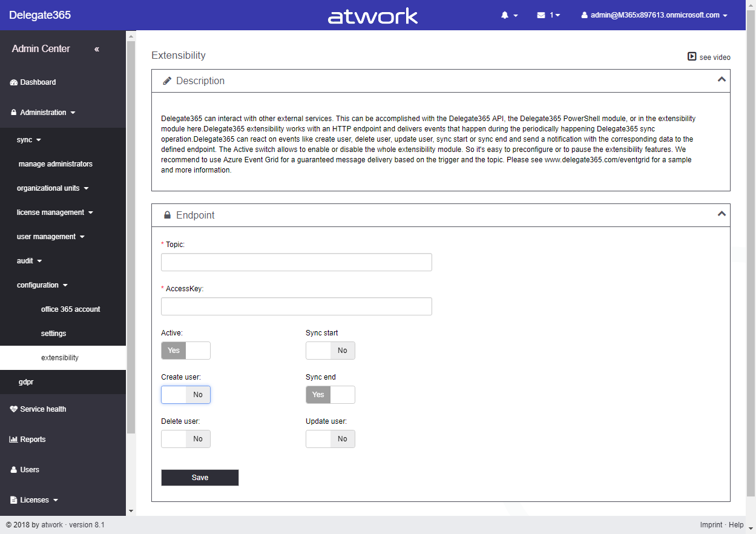Expand the audit submenu

30,261
